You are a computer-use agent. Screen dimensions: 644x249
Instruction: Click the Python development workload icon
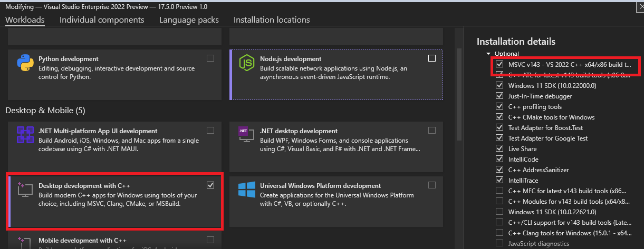pos(25,63)
